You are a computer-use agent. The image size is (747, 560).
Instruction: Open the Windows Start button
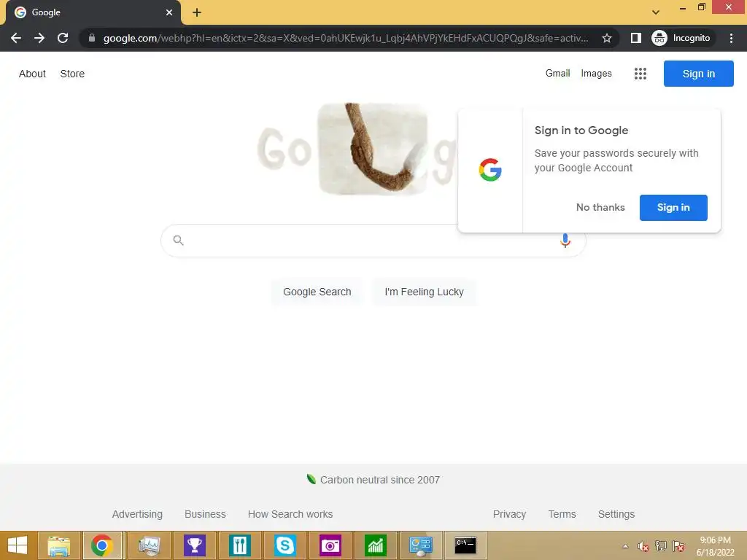tap(18, 545)
